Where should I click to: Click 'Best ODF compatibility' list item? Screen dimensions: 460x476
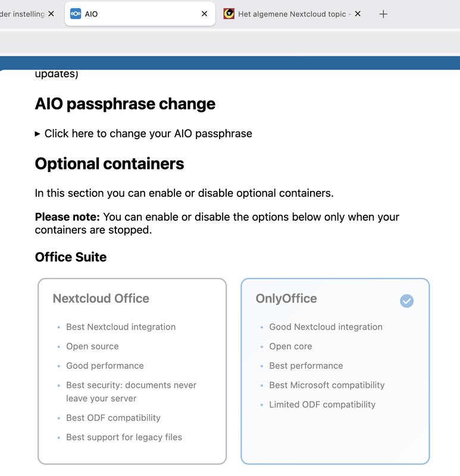click(113, 418)
